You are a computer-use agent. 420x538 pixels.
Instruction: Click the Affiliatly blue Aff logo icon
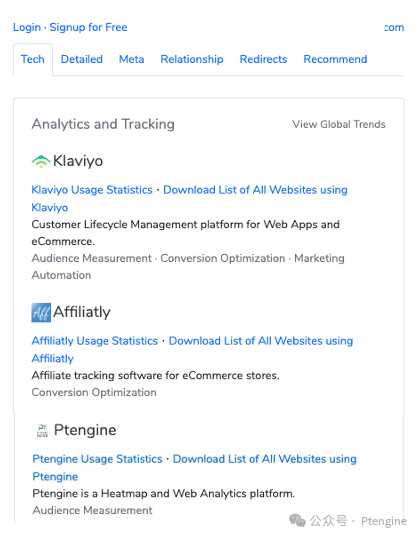click(41, 313)
